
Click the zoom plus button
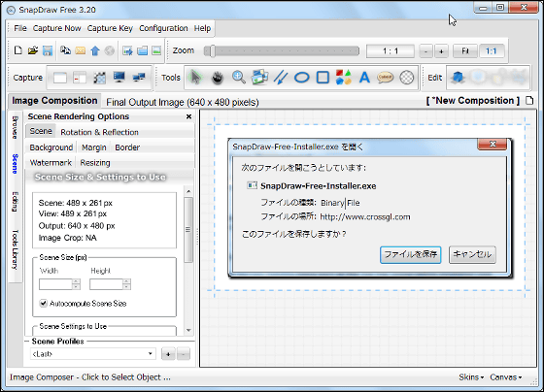[x=441, y=51]
